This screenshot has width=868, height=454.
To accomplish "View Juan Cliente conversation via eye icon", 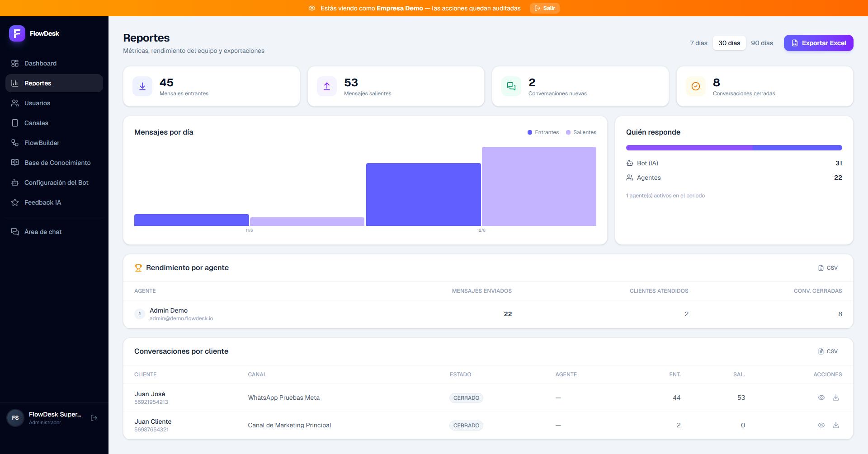I will coord(821,425).
